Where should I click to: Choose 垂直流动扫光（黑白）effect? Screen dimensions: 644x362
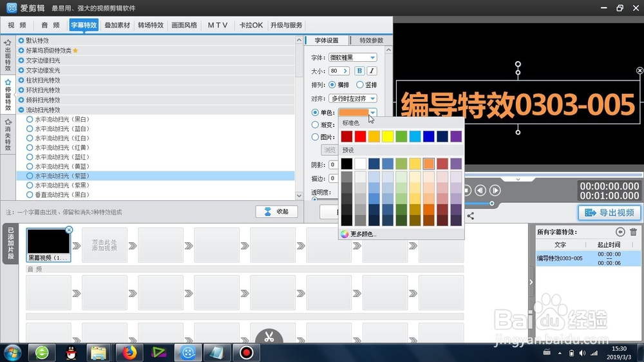[x=30, y=195]
